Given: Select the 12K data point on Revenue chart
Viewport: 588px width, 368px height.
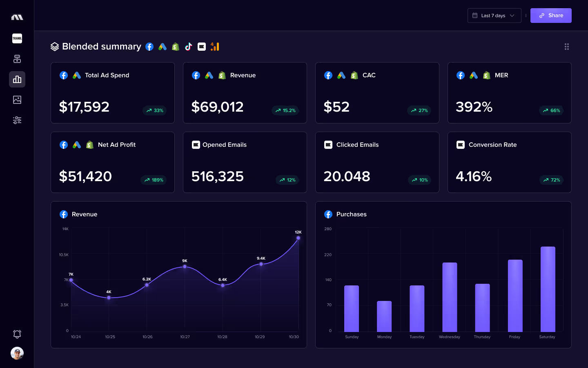Looking at the screenshot, I should click(298, 238).
